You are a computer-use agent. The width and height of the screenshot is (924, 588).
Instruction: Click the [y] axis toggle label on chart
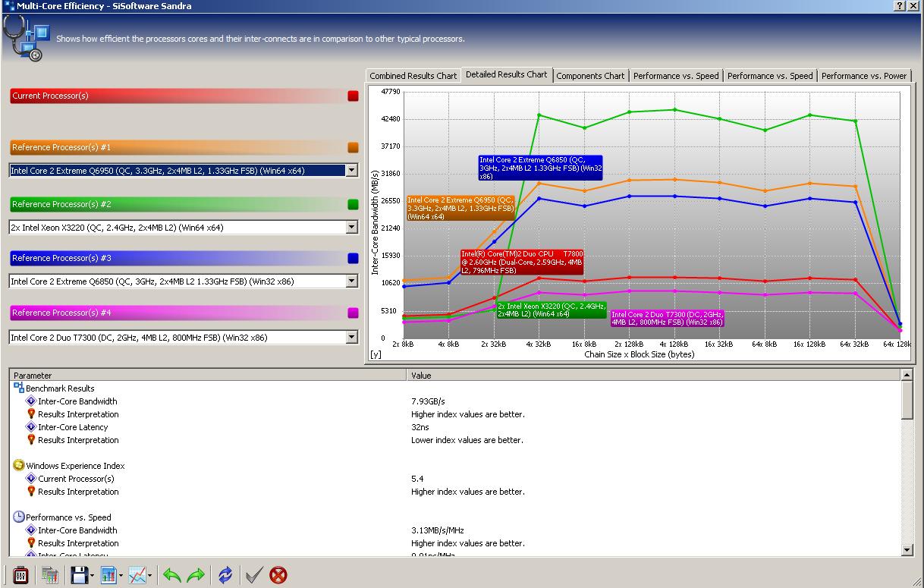[376, 354]
